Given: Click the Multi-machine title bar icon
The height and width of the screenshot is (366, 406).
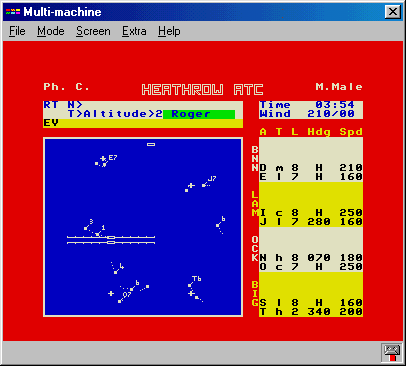Looking at the screenshot, I should [x=13, y=12].
